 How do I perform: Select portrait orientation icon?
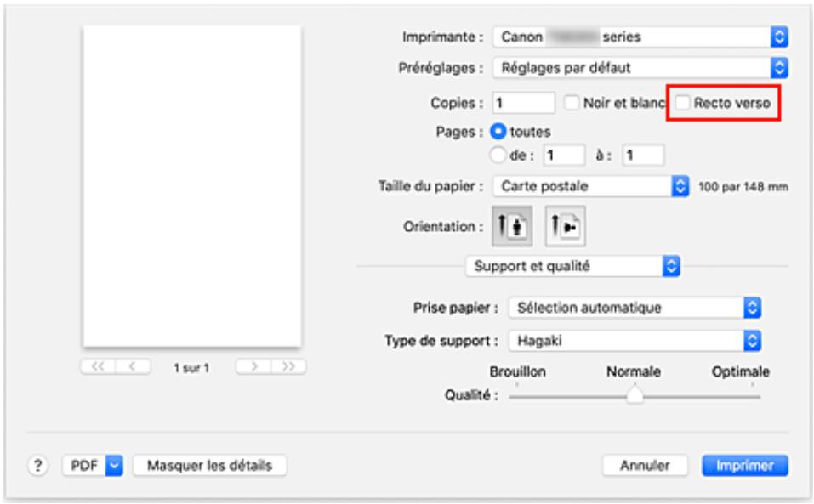512,226
